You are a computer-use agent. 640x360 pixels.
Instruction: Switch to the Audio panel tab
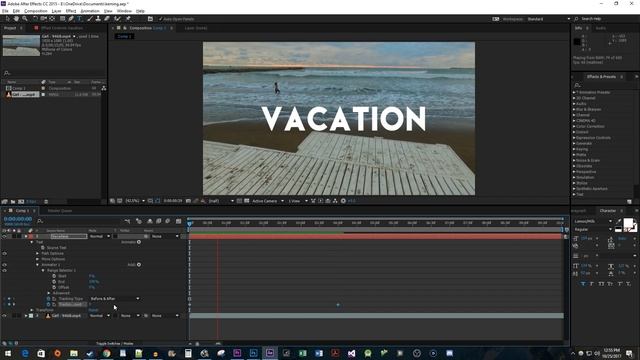[600, 28]
